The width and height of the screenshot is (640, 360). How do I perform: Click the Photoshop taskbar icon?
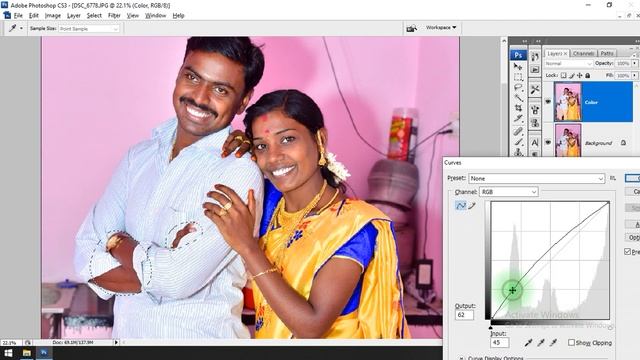(x=44, y=353)
